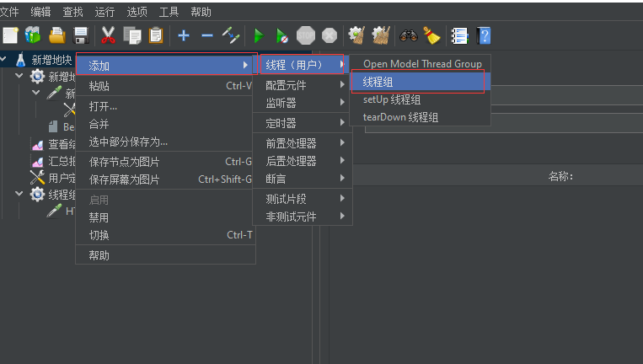The image size is (643, 364).
Task: Click 保存节点为图片 in the context menu
Action: (x=124, y=162)
